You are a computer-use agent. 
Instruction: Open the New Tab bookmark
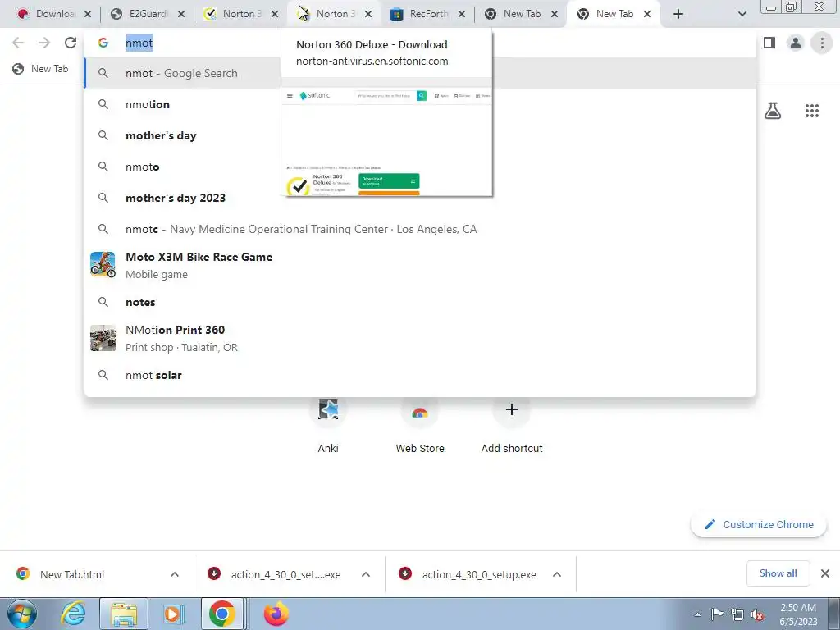[41, 69]
